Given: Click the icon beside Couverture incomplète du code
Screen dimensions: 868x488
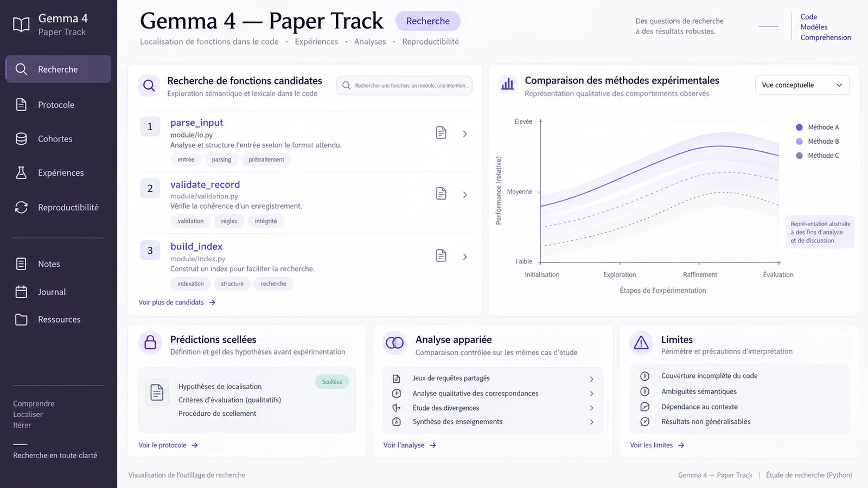Looking at the screenshot, I should click(x=645, y=376).
